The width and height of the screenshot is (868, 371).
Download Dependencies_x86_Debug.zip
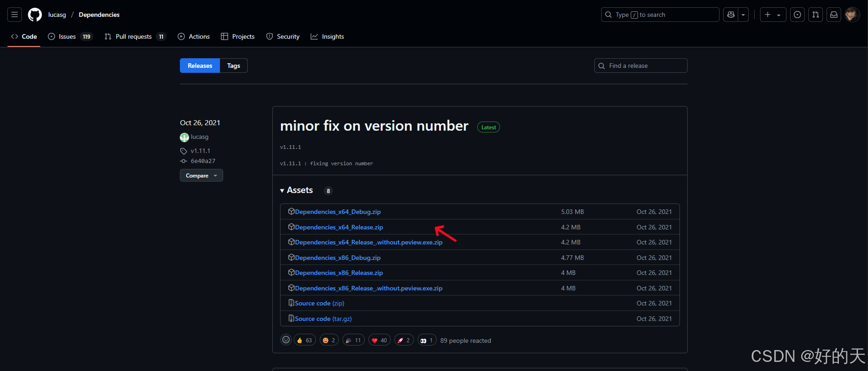[337, 258]
